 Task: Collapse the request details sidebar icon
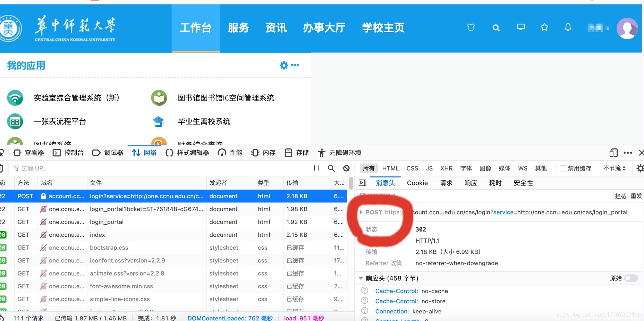(363, 183)
